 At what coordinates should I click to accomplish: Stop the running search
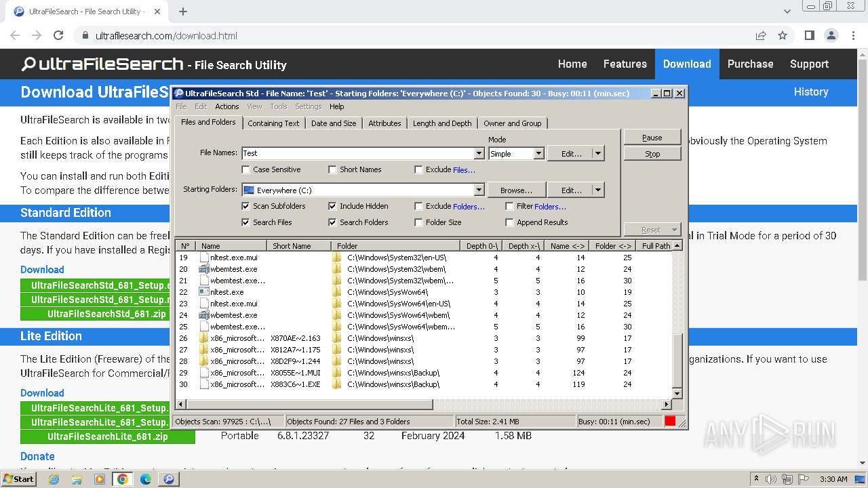pyautogui.click(x=652, y=154)
